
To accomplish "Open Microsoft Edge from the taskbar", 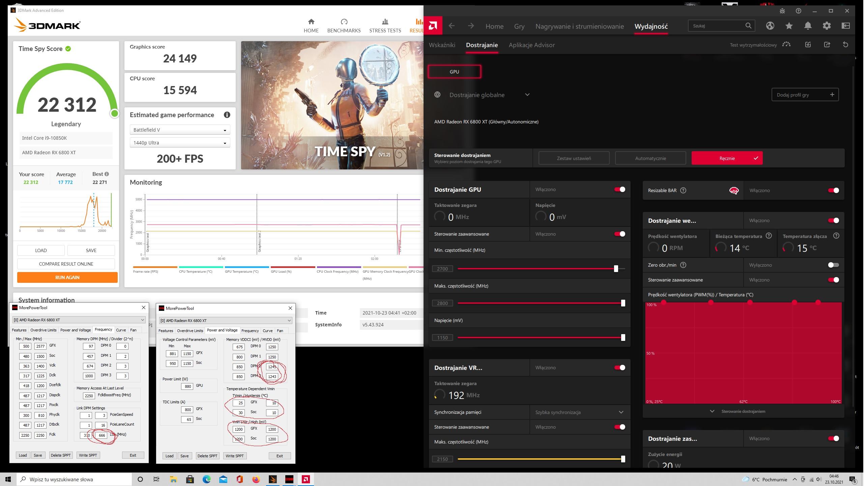I will [x=206, y=479].
